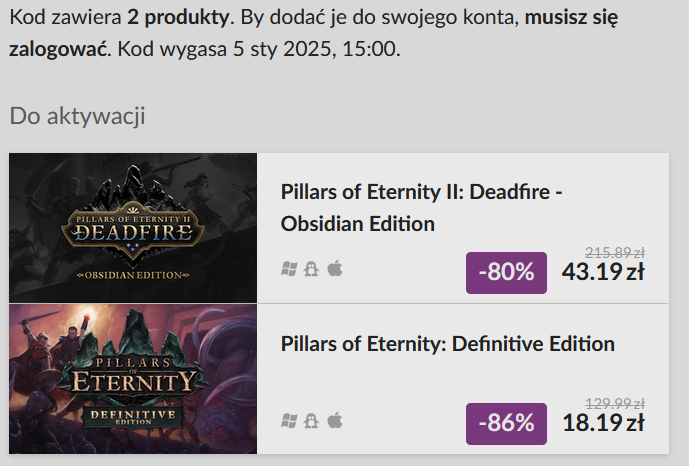
Task: Click the Windows icon for Pillars Definitive Edition
Action: 289,421
